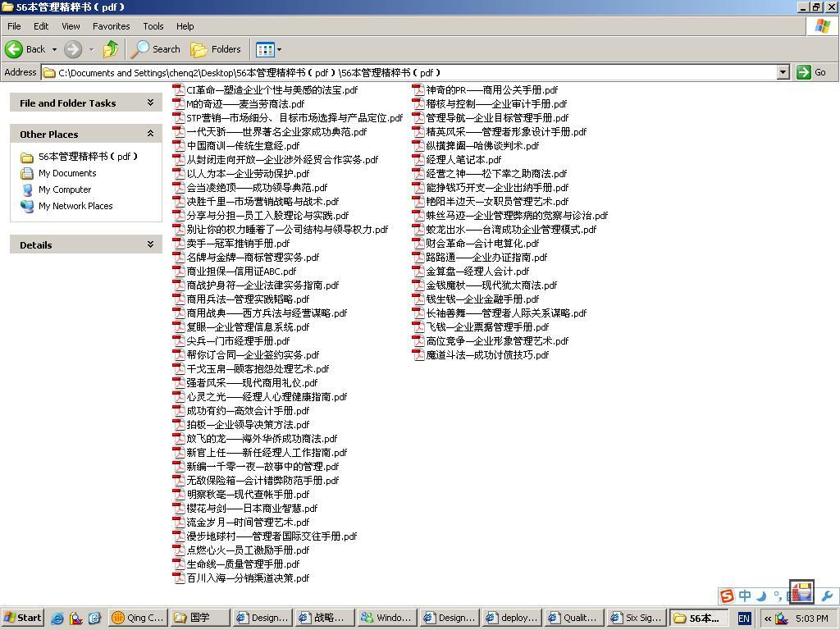Screen dimensions: 840x630
Task: Click the moon icon on IME toolbar
Action: (762, 596)
